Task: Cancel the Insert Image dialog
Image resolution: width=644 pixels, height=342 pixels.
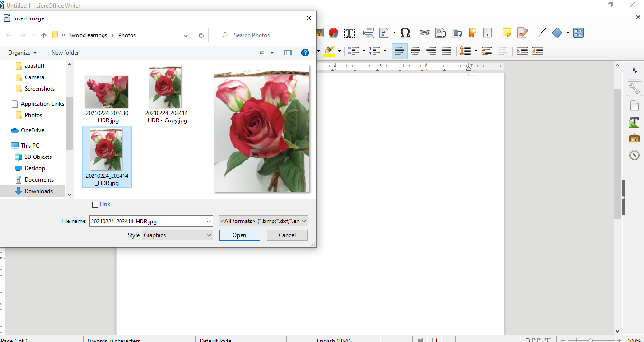Action: point(287,235)
